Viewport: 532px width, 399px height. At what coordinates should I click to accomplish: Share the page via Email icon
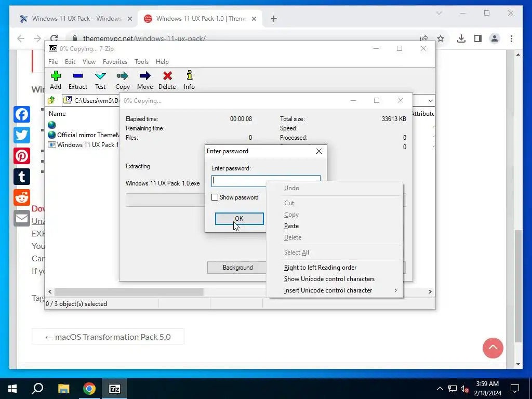[x=22, y=218]
